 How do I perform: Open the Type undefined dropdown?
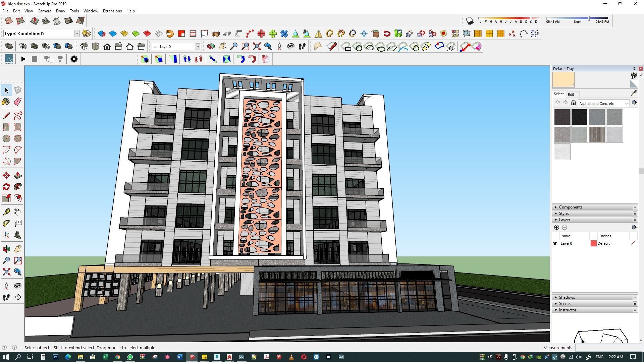click(76, 34)
